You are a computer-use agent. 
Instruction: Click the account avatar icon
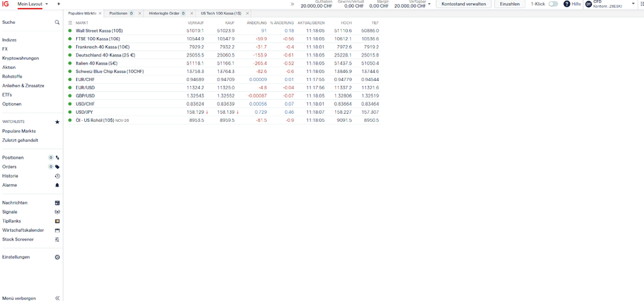pyautogui.click(x=589, y=4)
